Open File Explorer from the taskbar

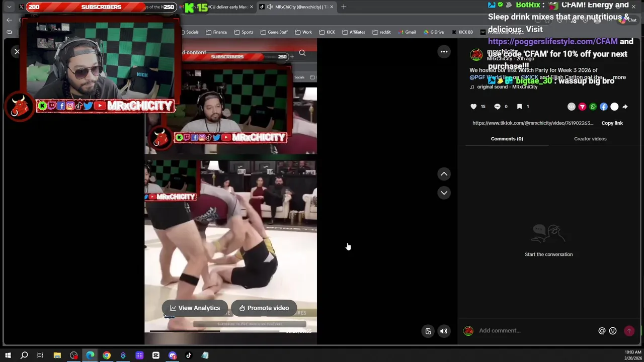(x=57, y=355)
